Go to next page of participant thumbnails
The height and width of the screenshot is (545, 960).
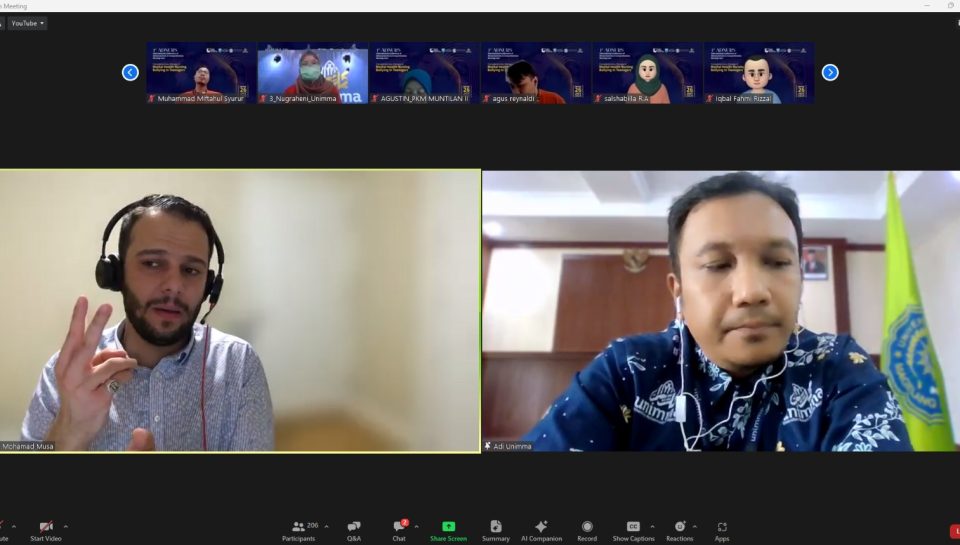pos(830,72)
